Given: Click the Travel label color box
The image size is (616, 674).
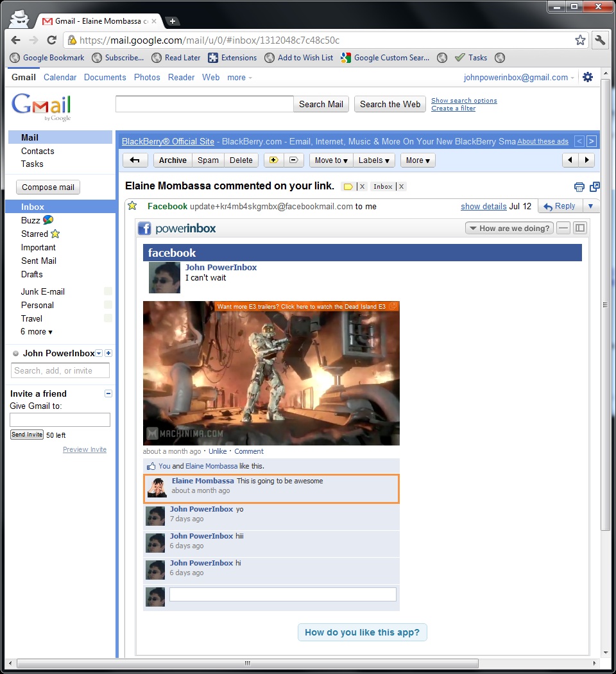Looking at the screenshot, I should click(x=108, y=318).
